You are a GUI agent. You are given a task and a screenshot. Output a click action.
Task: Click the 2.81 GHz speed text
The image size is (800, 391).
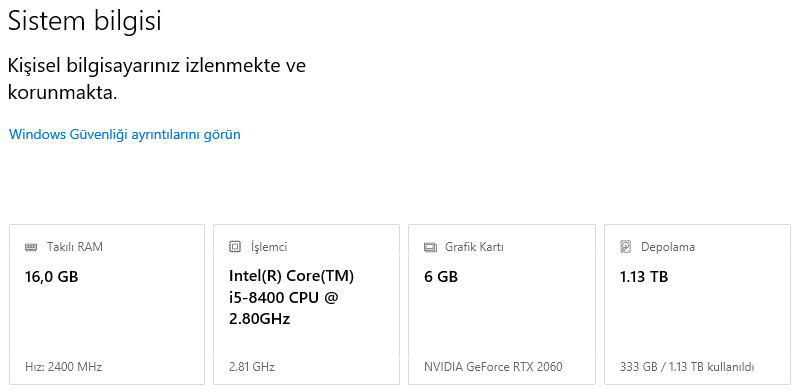tap(252, 366)
